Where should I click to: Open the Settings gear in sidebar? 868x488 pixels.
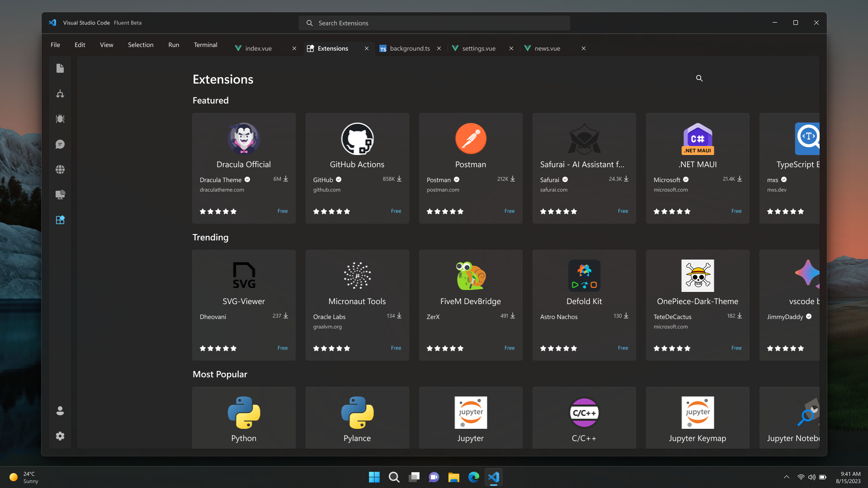click(x=60, y=436)
